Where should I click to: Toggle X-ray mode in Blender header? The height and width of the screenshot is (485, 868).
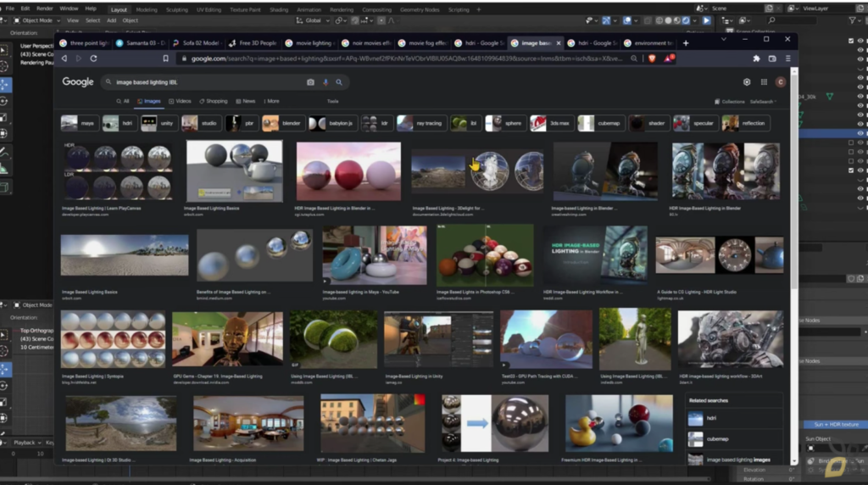[648, 20]
